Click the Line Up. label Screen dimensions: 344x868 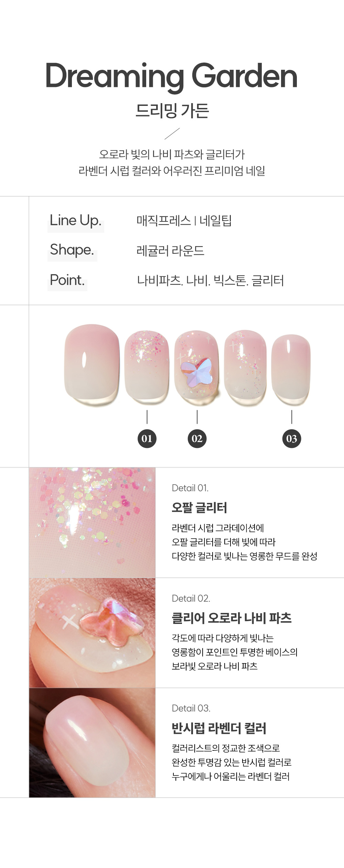click(76, 220)
